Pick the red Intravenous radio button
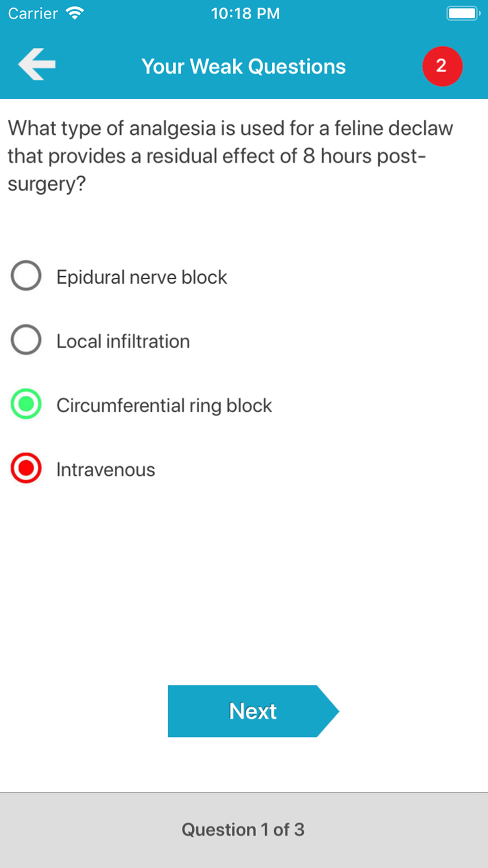The width and height of the screenshot is (488, 868). 26,468
